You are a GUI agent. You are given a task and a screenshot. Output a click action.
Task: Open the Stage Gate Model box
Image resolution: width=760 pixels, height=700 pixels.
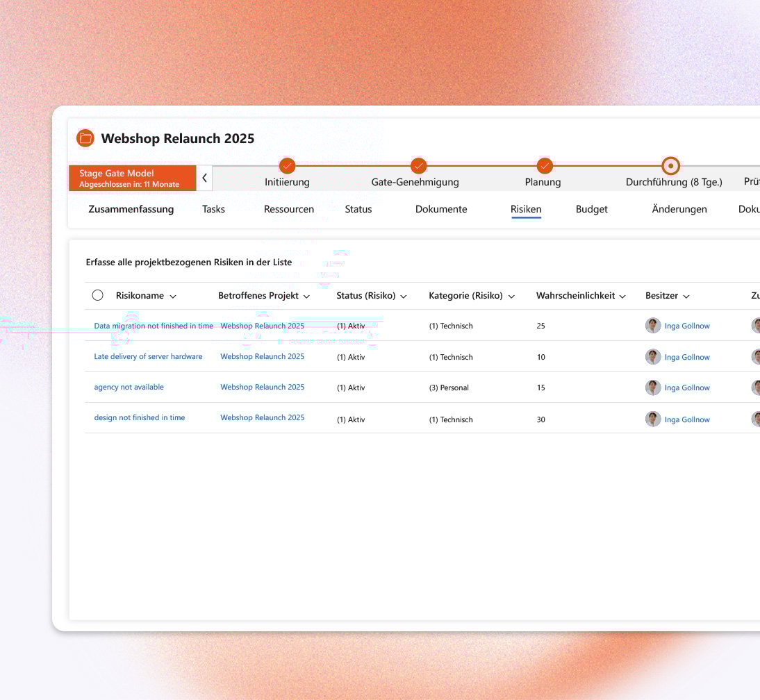pyautogui.click(x=132, y=178)
